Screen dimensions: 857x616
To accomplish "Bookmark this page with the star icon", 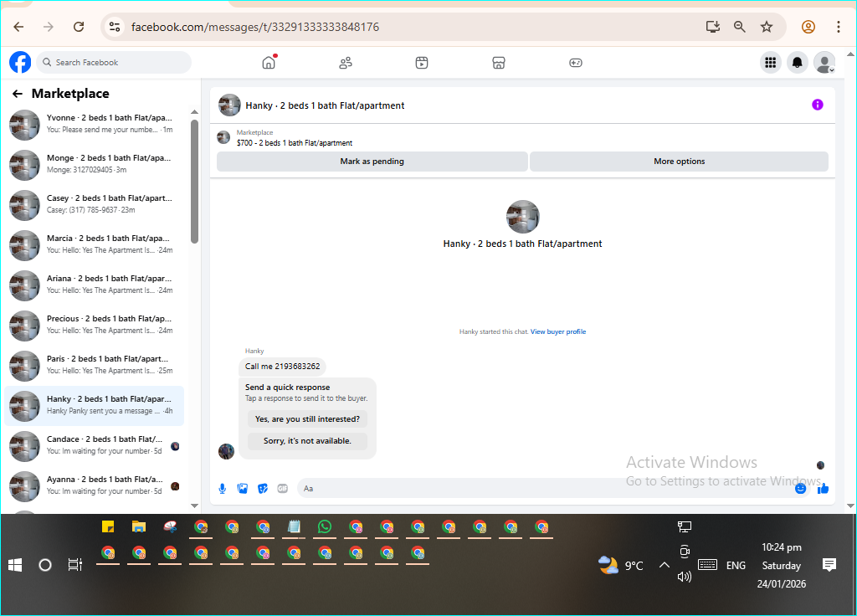I will 767,27.
